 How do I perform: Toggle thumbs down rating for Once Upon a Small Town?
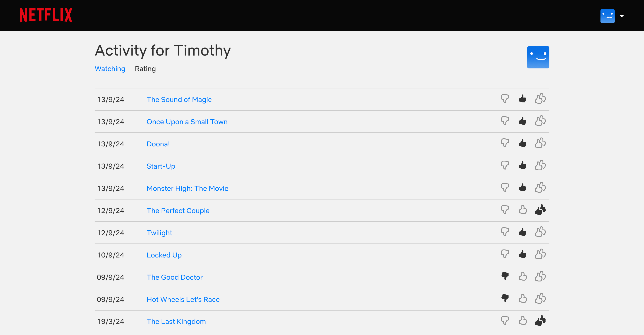pyautogui.click(x=506, y=122)
